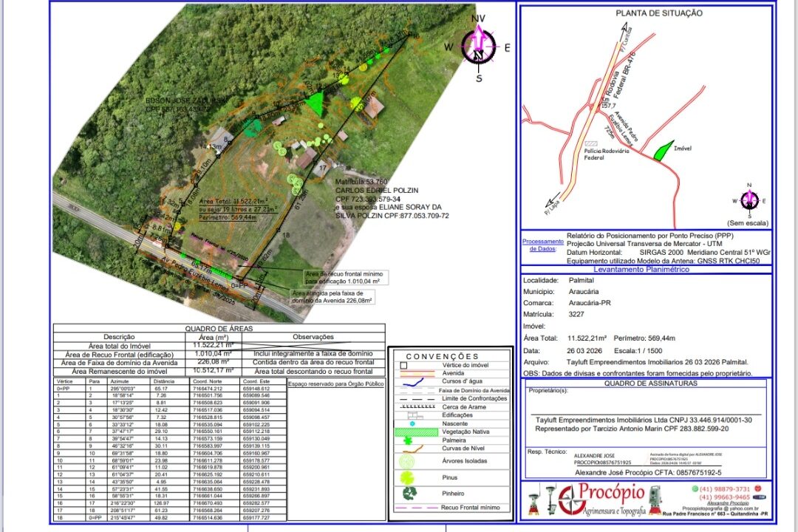Click the Levantamento Planimétrico heading
This screenshot has width=798, height=532.
click(641, 269)
